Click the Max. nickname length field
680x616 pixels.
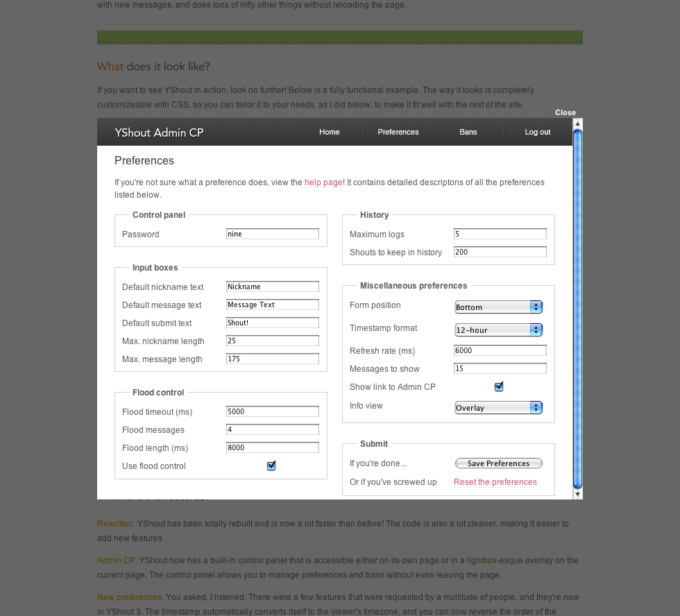coord(272,341)
